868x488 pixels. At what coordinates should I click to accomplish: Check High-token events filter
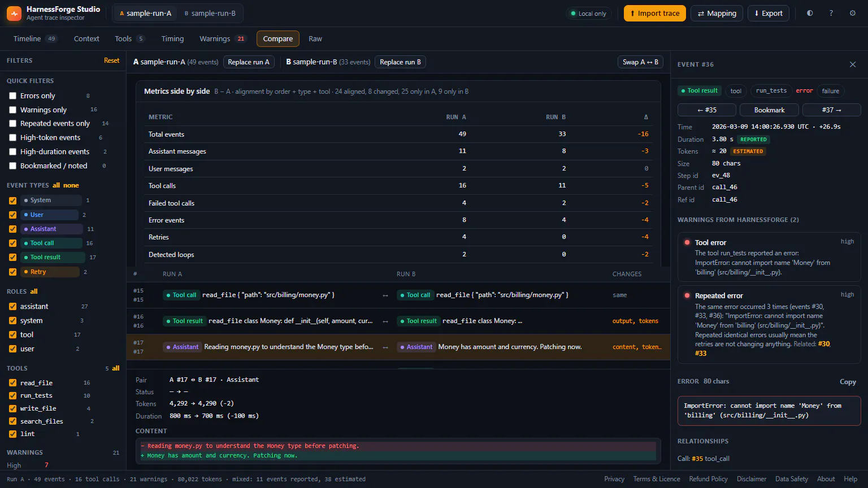[12, 138]
